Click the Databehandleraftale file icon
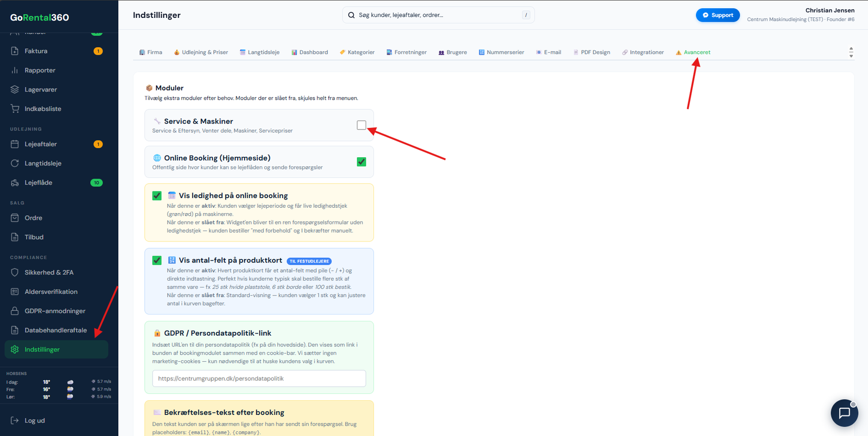 click(x=15, y=330)
